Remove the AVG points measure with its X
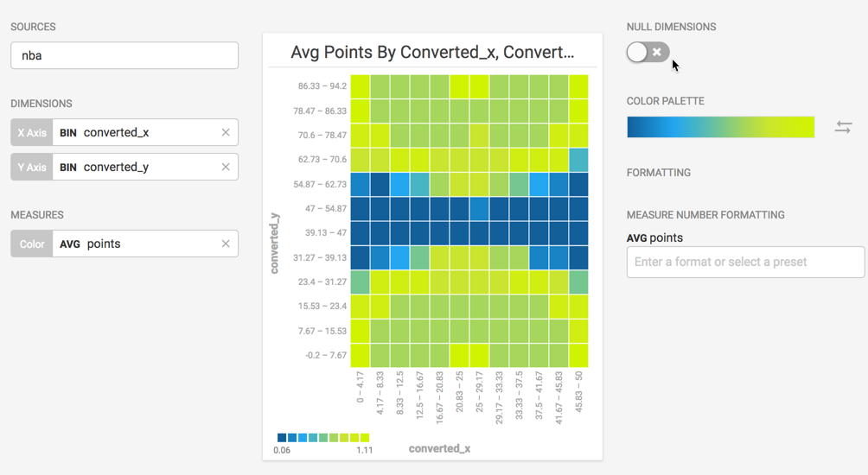The image size is (868, 475). pyautogui.click(x=226, y=244)
